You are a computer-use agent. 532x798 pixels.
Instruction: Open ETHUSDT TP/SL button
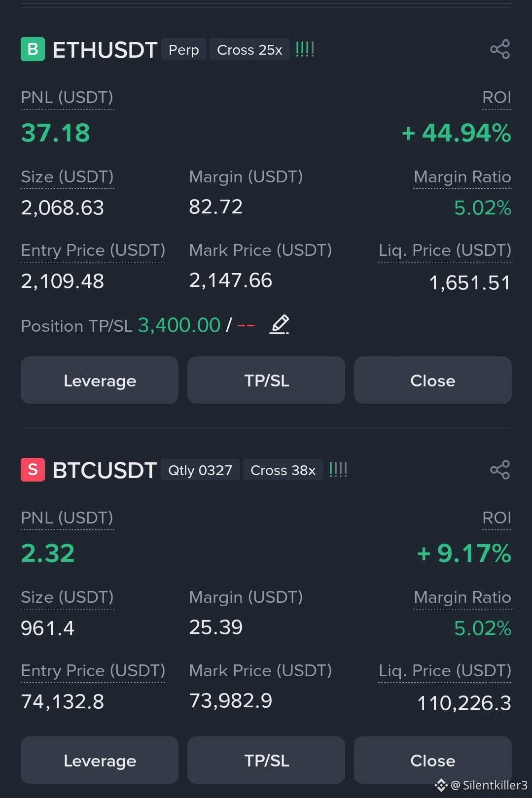[266, 380]
